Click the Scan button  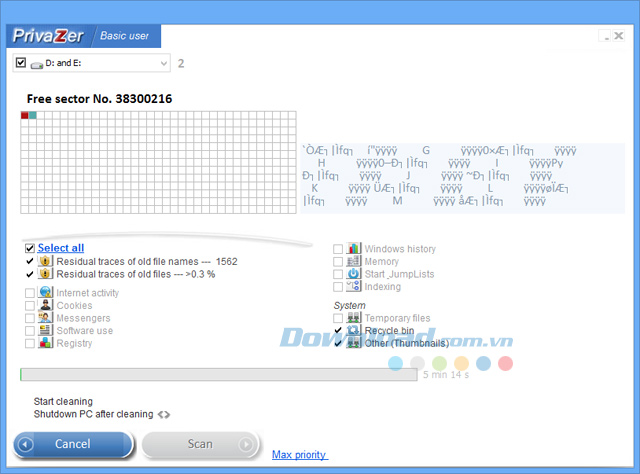(200, 444)
